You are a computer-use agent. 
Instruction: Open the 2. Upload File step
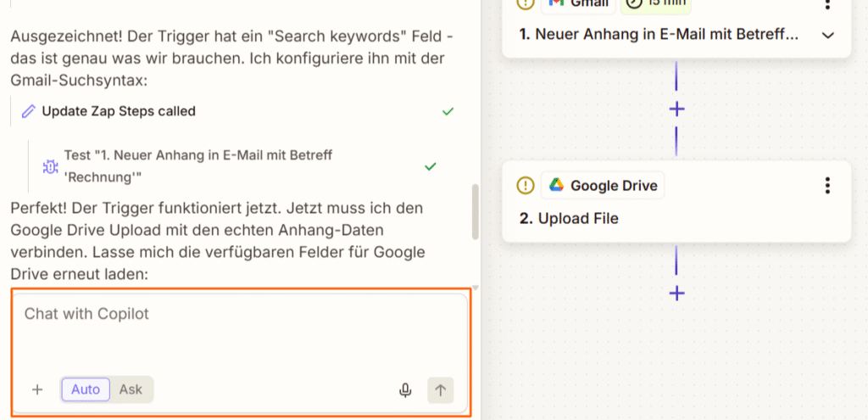[569, 218]
